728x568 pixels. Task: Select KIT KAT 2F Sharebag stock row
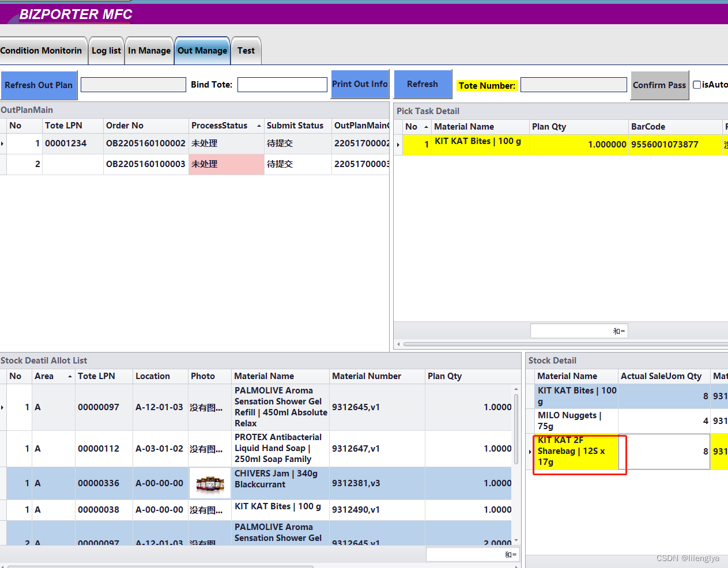tap(627, 451)
